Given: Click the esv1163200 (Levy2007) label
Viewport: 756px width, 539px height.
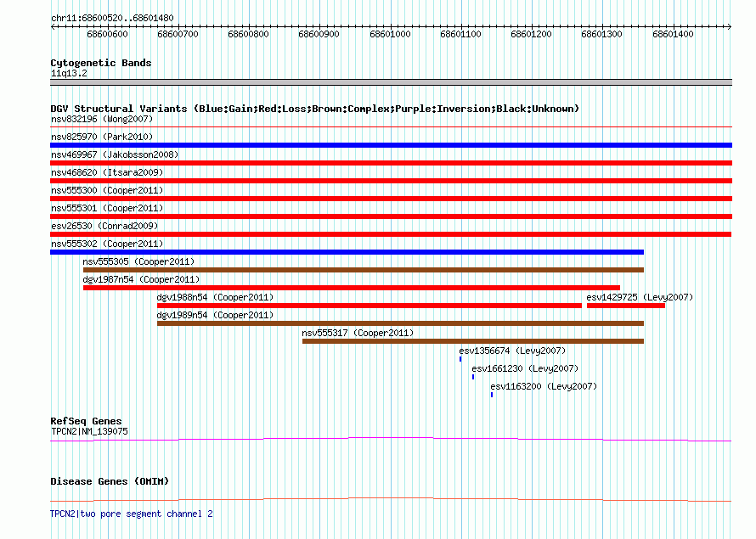Looking at the screenshot, I should tap(544, 386).
